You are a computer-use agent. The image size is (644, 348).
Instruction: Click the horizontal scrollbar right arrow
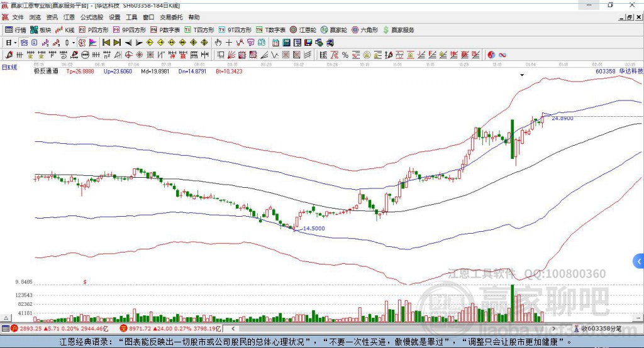pyautogui.click(x=553, y=329)
